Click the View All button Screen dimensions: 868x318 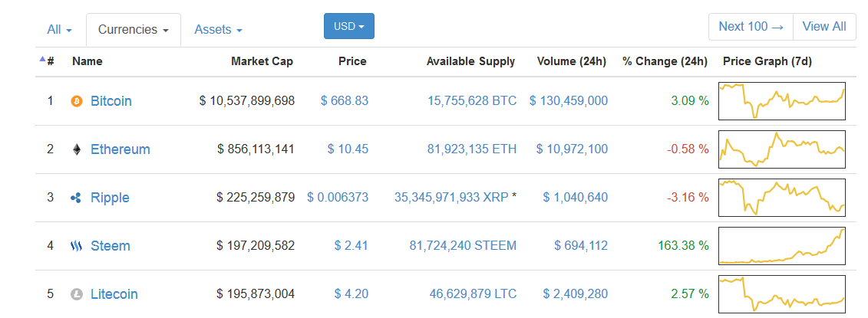pos(824,27)
